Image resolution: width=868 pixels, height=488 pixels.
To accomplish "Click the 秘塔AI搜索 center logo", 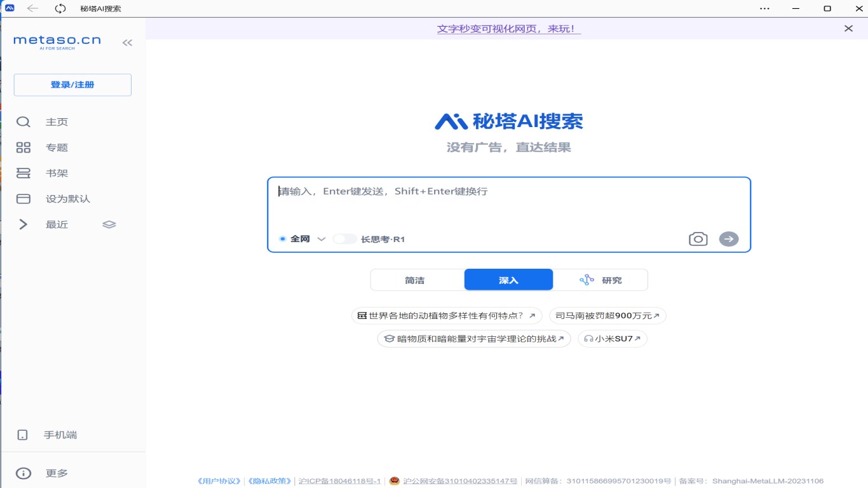I will [508, 121].
